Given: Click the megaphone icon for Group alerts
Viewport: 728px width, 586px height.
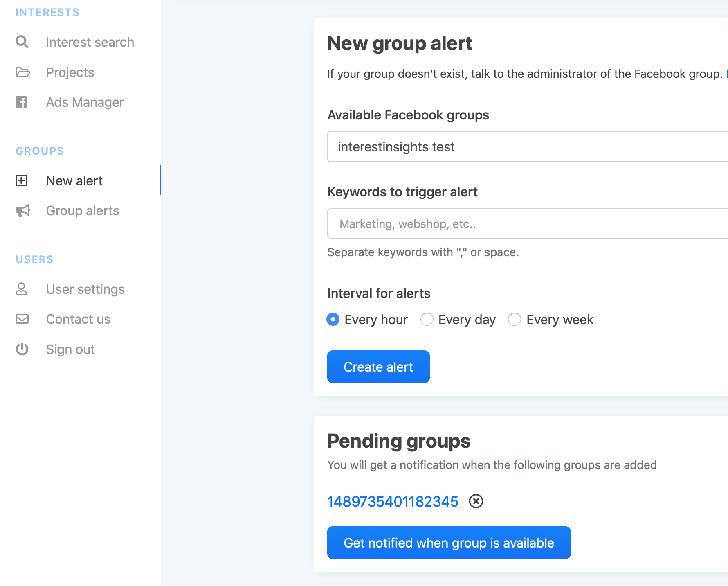Looking at the screenshot, I should (23, 211).
